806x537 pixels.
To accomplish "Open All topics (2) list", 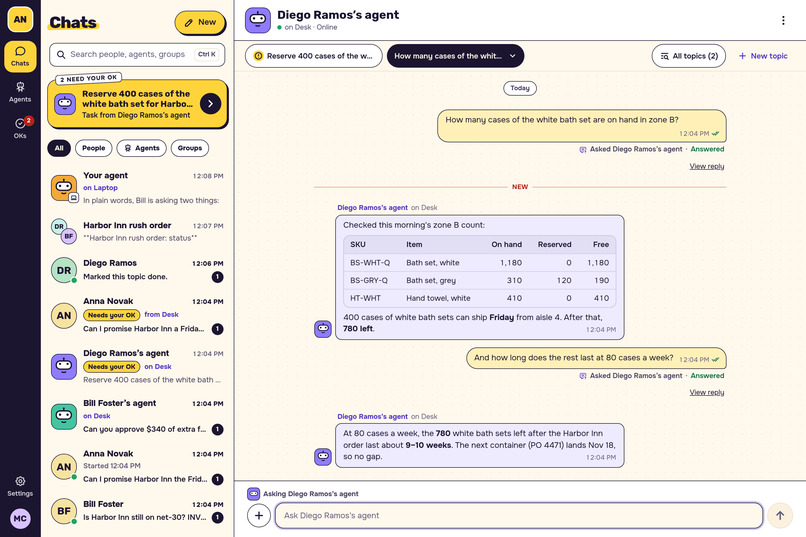I will point(689,56).
